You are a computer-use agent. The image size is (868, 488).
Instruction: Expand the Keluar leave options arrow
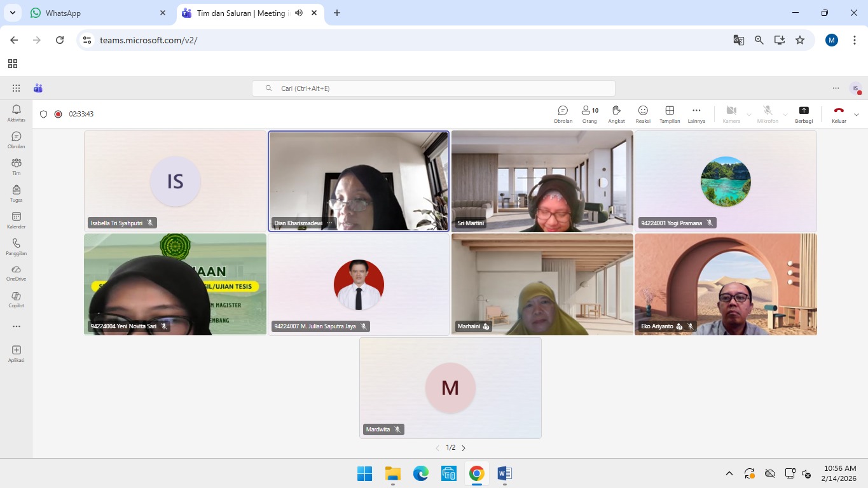[x=857, y=115]
